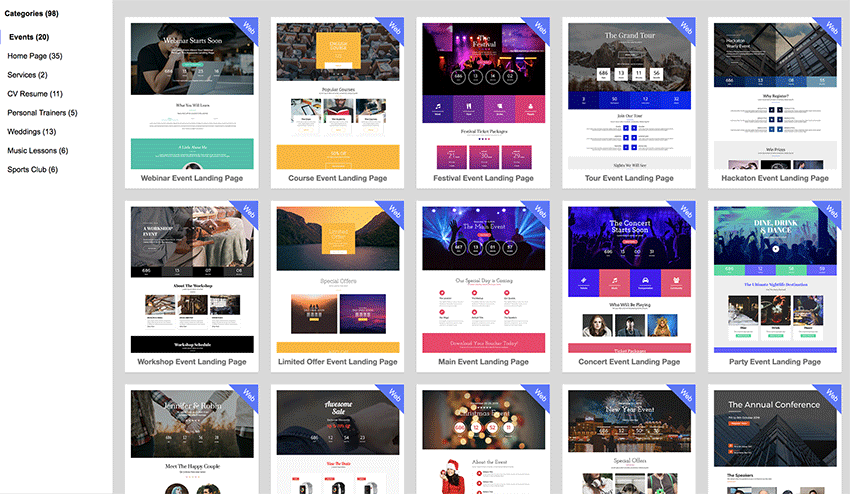Click Web ribbon on Party Event card
Screen dimensions: 850x494
click(x=832, y=211)
